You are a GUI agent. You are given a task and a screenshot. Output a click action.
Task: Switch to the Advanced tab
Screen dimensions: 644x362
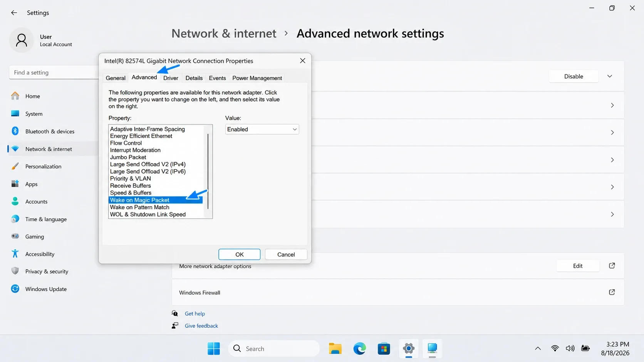coord(144,77)
